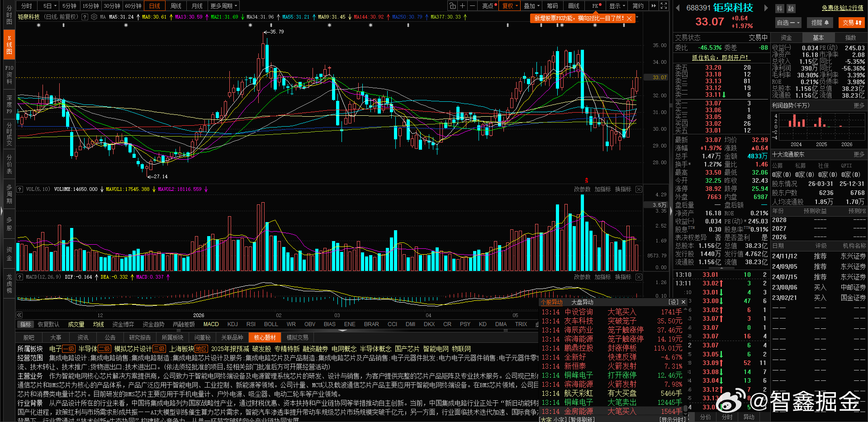
Task: Close the MACD indicator pane
Action: (639, 277)
